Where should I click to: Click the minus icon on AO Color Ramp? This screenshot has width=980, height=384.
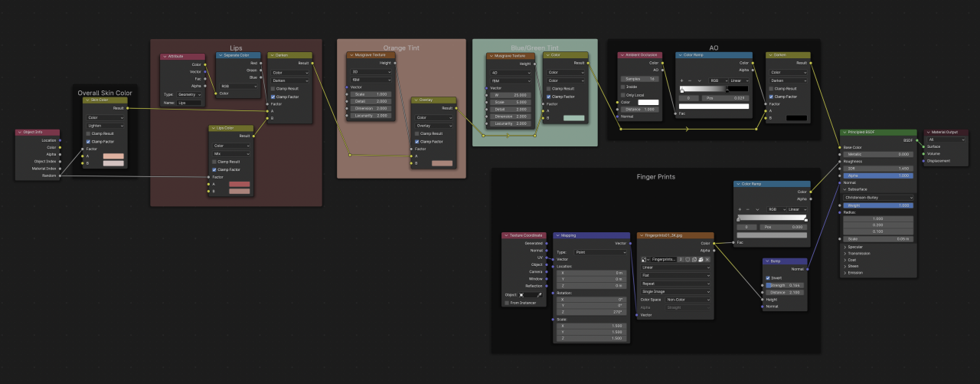point(690,80)
